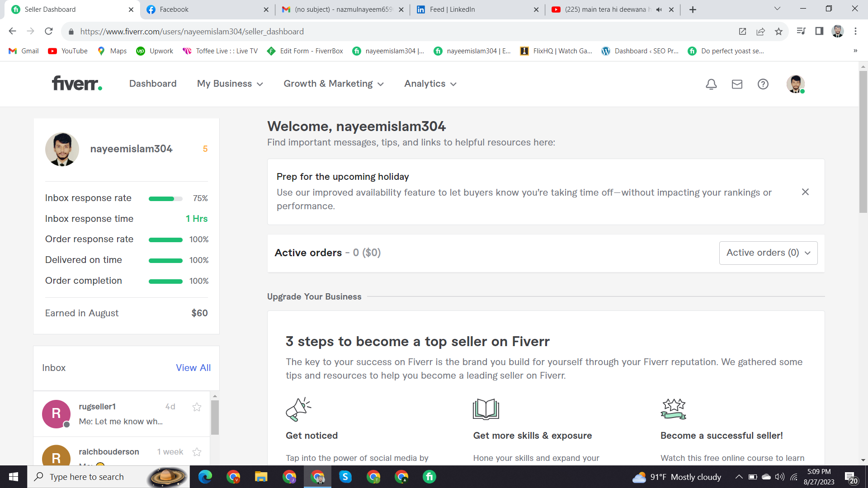The width and height of the screenshot is (868, 488).
Task: Open the Gmail bookmark
Action: [x=24, y=51]
